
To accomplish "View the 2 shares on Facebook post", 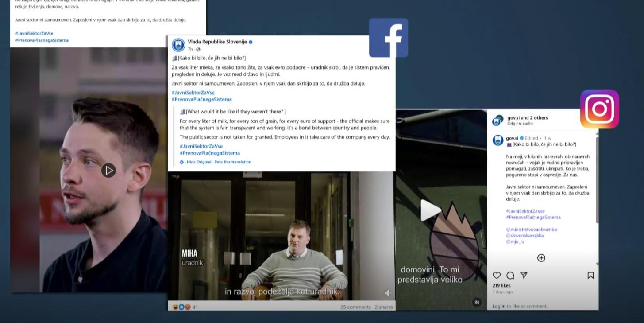I will point(384,307).
